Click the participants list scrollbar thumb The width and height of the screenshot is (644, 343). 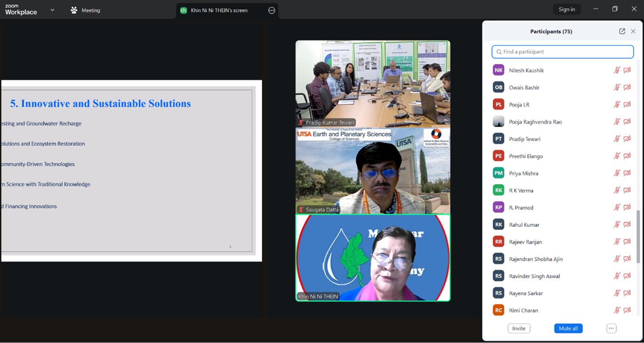638,236
